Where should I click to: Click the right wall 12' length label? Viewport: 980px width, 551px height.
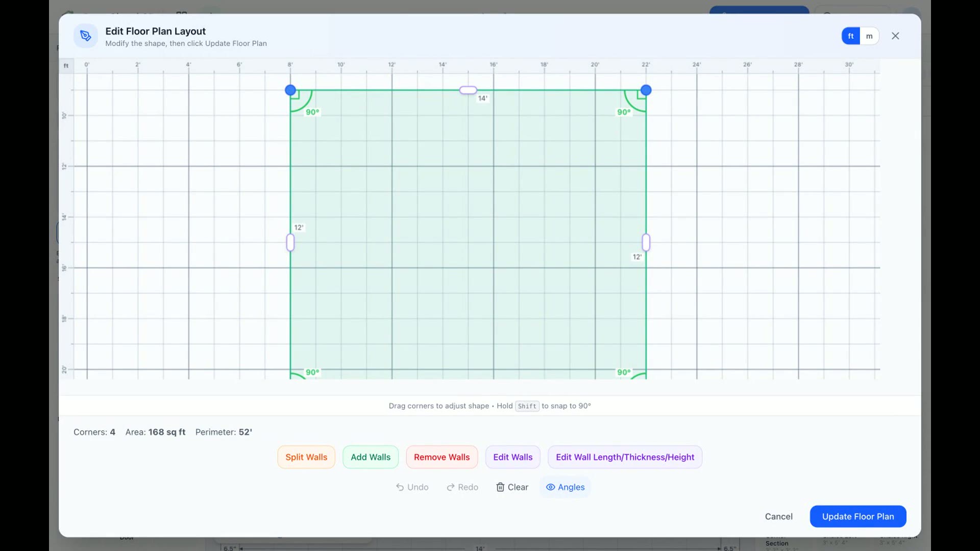tap(637, 257)
